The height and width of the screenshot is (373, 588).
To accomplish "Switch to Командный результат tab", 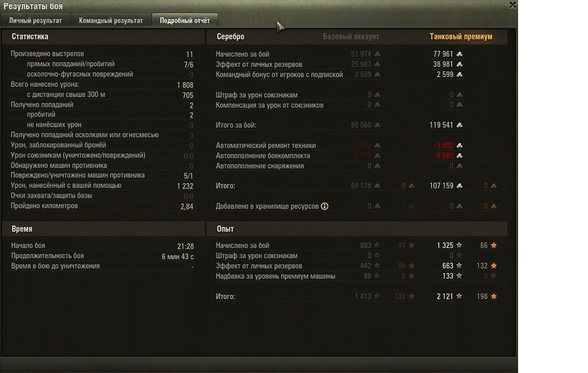I will tap(111, 20).
